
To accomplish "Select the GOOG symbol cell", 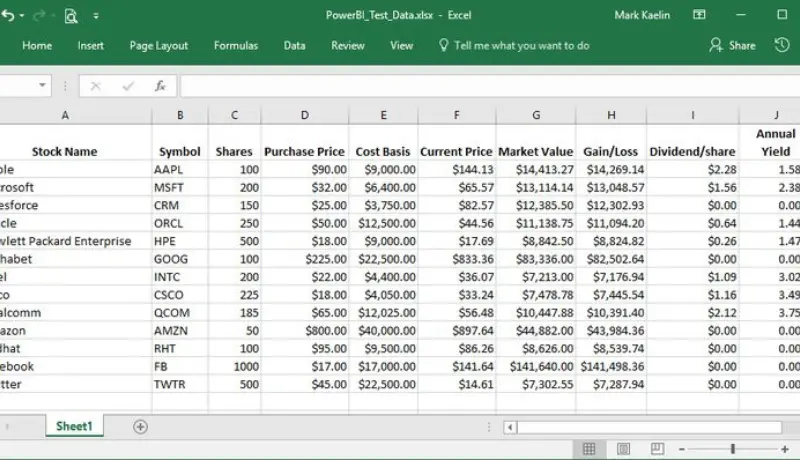I will [180, 259].
